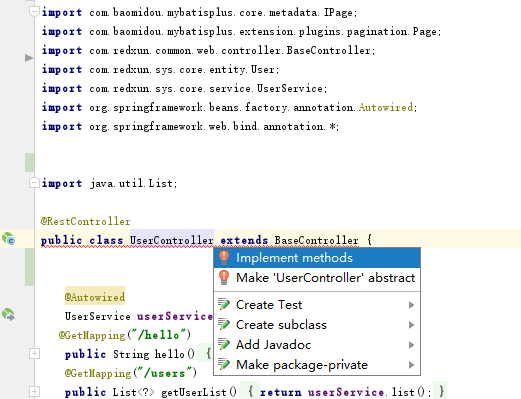Click IPage import line
Viewport: 521px width, 399px height.
pos(200,12)
